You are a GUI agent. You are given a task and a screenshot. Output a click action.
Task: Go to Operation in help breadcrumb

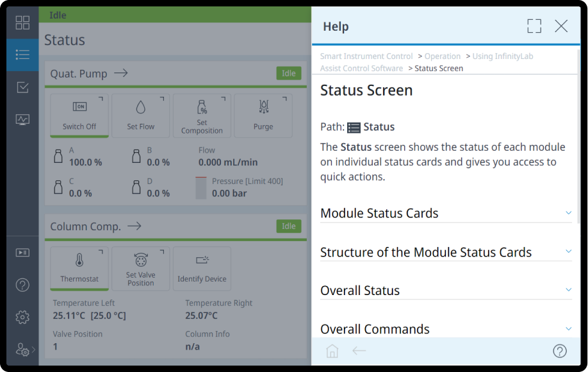(443, 56)
